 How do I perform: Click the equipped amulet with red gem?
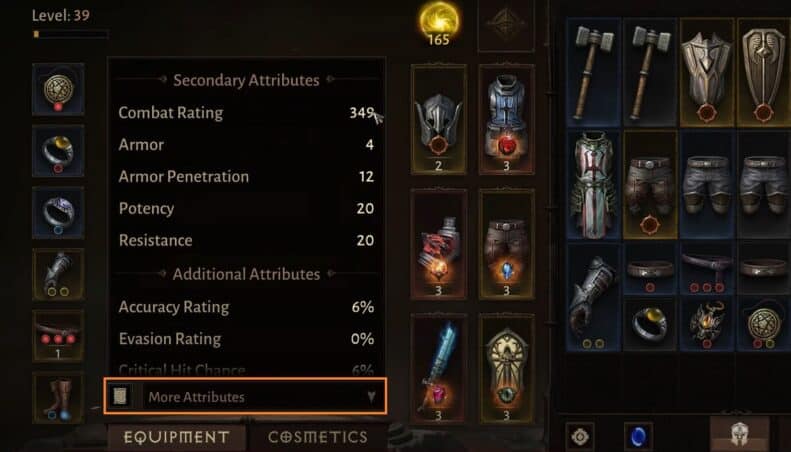(x=58, y=89)
